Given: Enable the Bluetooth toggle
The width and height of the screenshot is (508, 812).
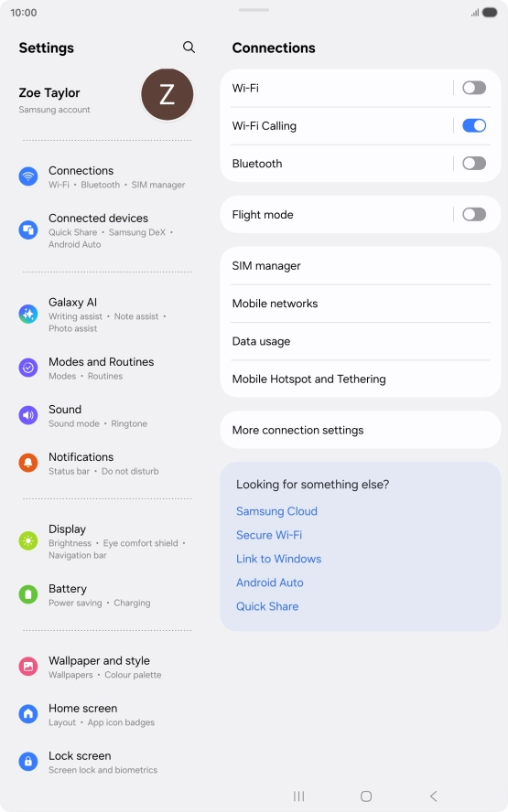Looking at the screenshot, I should tap(474, 163).
